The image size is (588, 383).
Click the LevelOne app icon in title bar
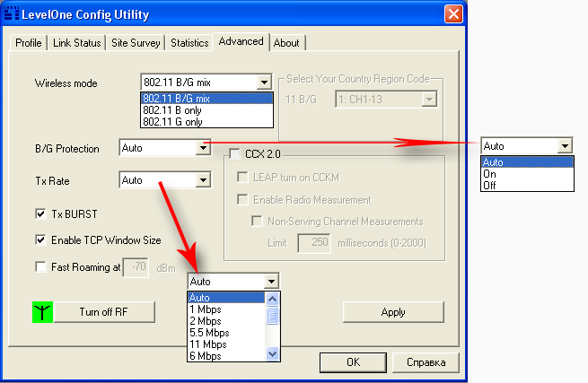tap(12, 13)
